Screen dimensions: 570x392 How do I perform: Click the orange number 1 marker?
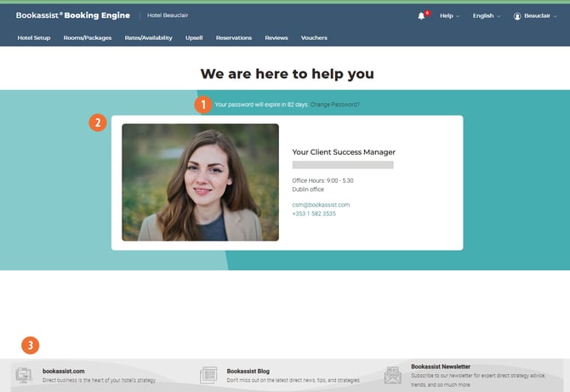click(202, 105)
